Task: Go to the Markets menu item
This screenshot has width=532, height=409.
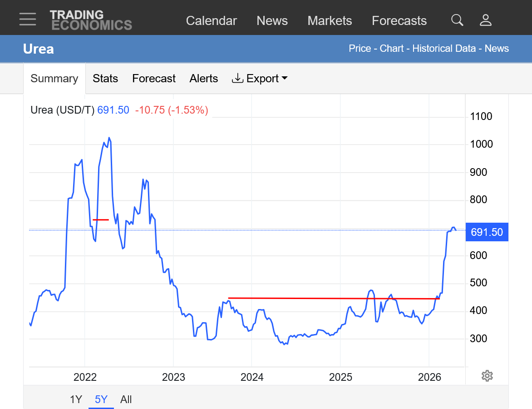Action: pos(330,21)
